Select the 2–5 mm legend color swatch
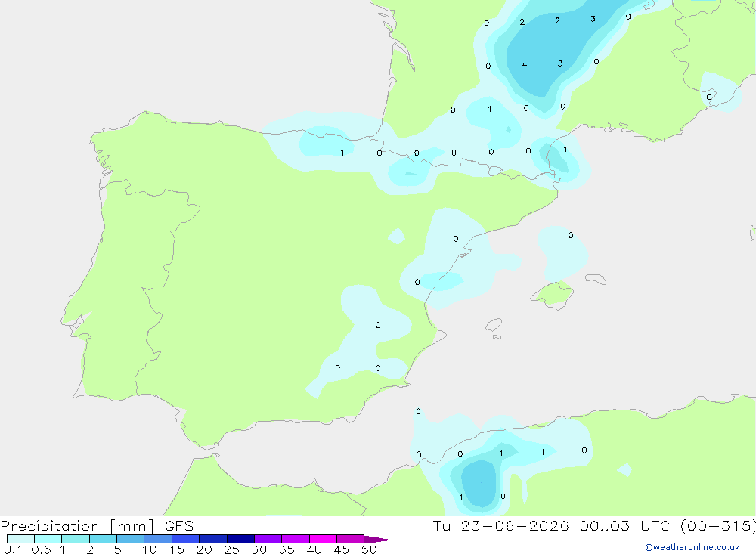756x554 pixels. coord(103,539)
